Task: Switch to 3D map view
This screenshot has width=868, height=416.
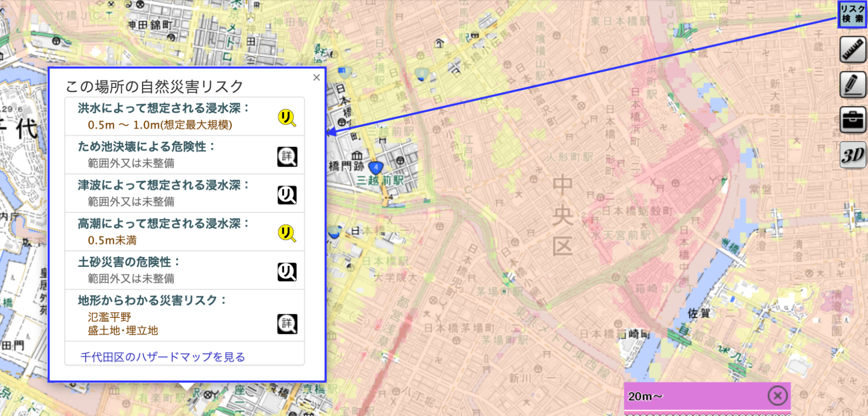Action: (853, 155)
